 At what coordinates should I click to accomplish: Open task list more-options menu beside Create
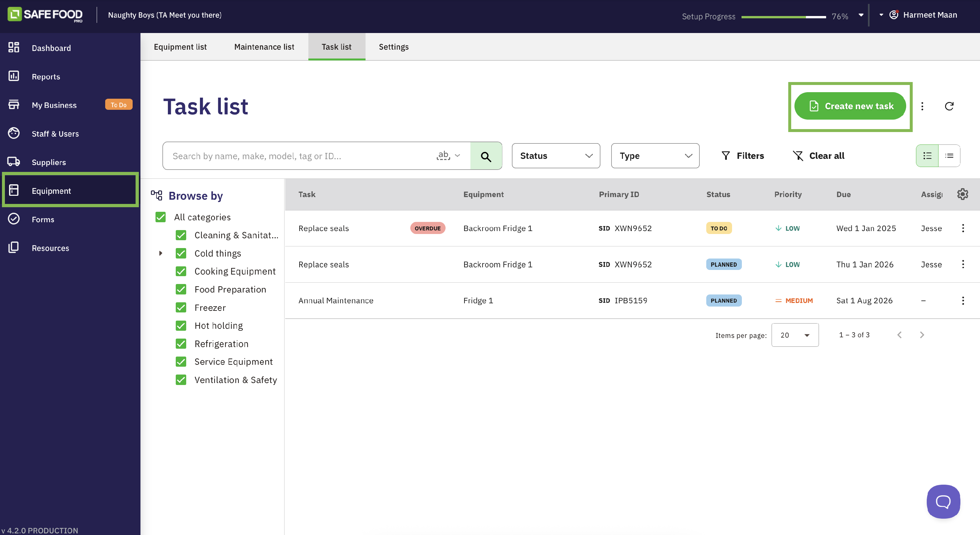[922, 106]
